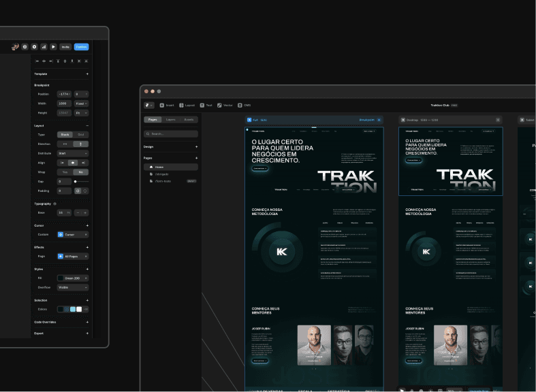
Task: Click the Invite button
Action: click(65, 47)
